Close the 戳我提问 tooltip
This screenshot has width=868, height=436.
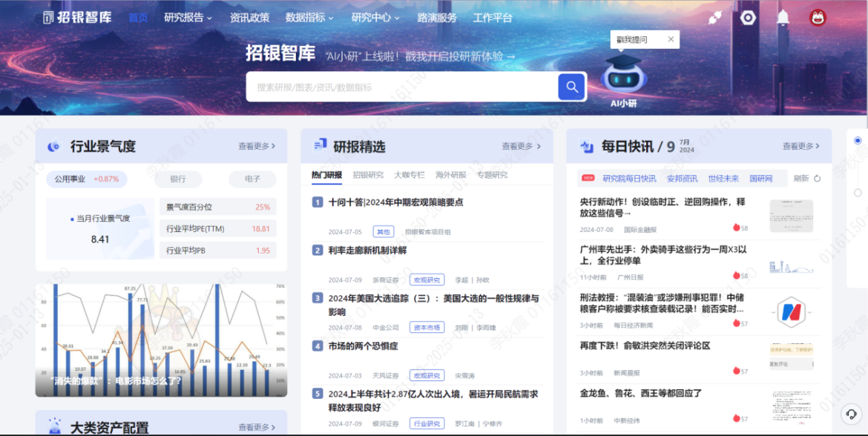(x=671, y=39)
